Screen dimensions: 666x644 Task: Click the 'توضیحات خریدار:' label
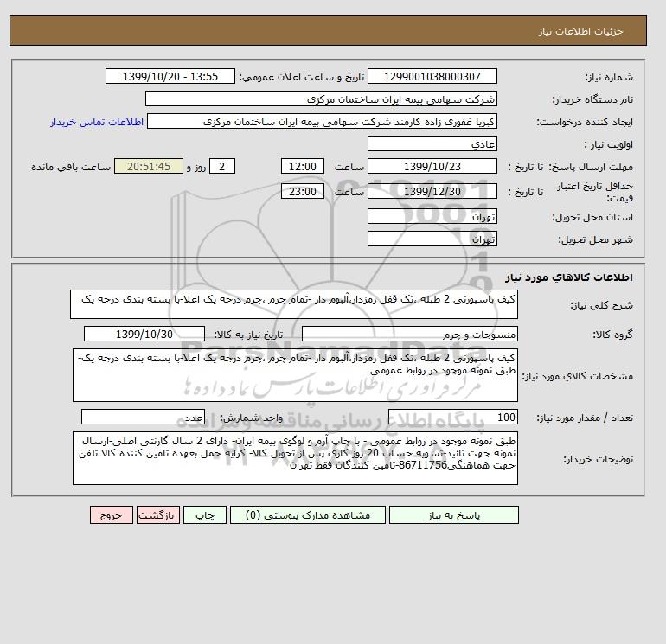pyautogui.click(x=598, y=459)
